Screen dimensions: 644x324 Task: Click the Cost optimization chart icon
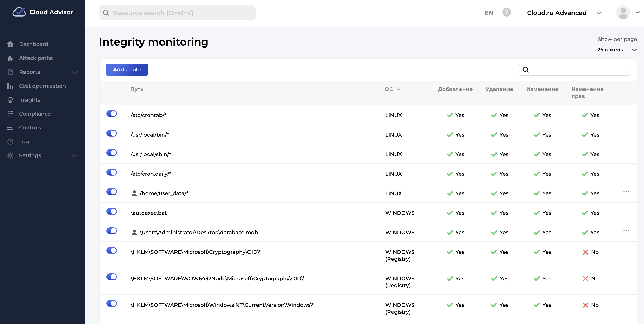pos(10,86)
